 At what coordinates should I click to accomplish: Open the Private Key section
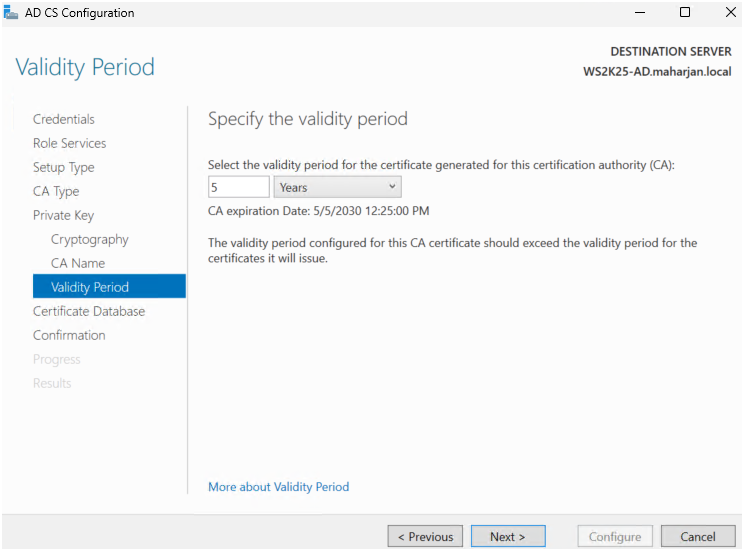pos(63,215)
